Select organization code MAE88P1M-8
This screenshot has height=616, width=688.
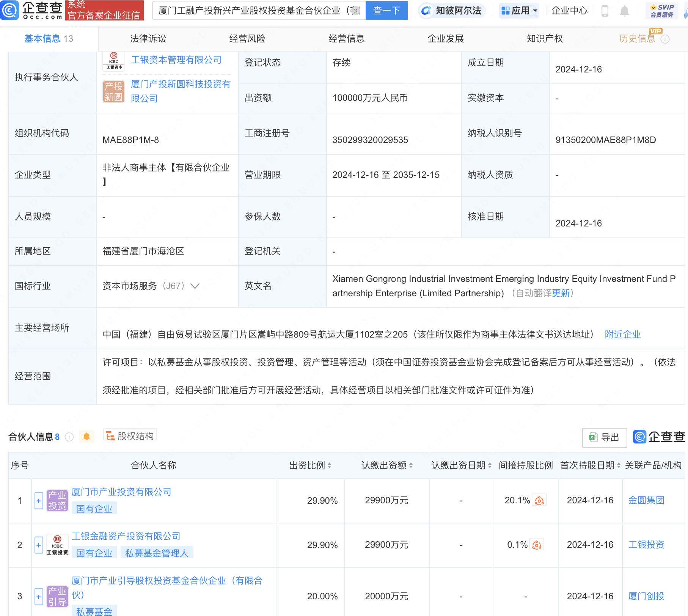(x=130, y=140)
